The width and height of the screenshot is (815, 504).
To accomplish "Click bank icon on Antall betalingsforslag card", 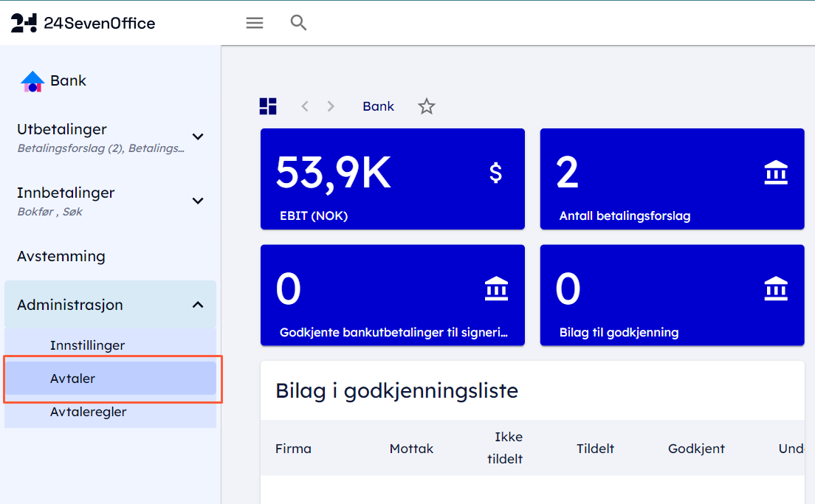I will click(776, 173).
